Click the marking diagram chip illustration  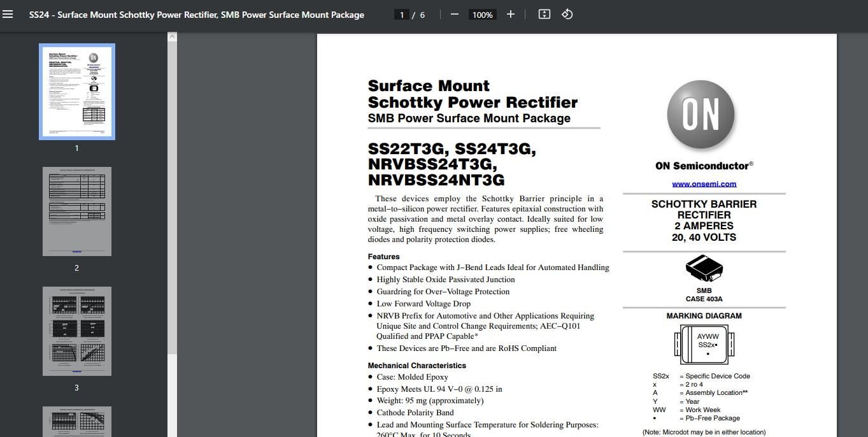[704, 343]
